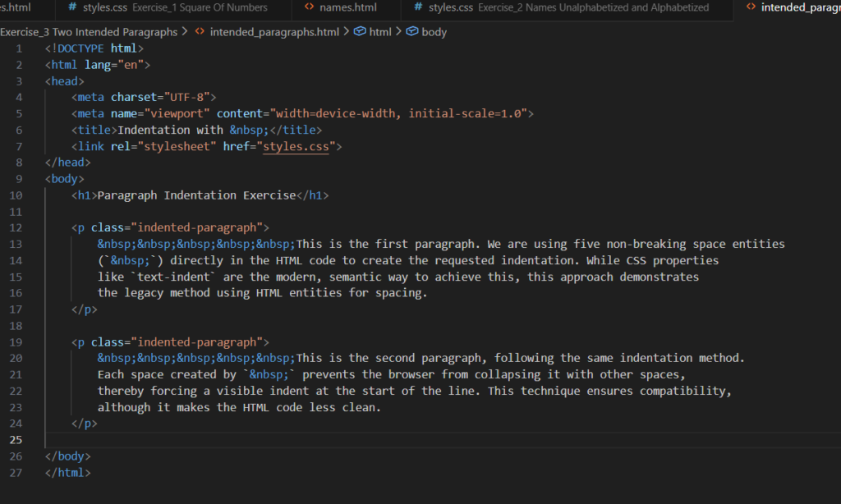Click line number 12 in the gutter
The height and width of the screenshot is (504, 841).
tap(18, 227)
